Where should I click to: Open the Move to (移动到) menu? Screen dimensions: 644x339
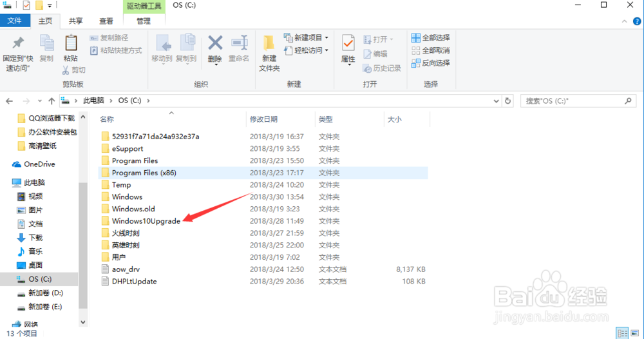(x=162, y=50)
